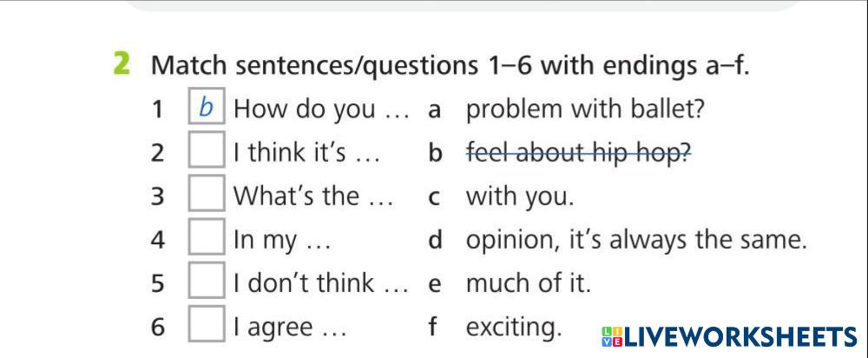The image size is (868, 358).
Task: Click the crossed-out 'feel about hip hop?' ending
Action: point(579,154)
